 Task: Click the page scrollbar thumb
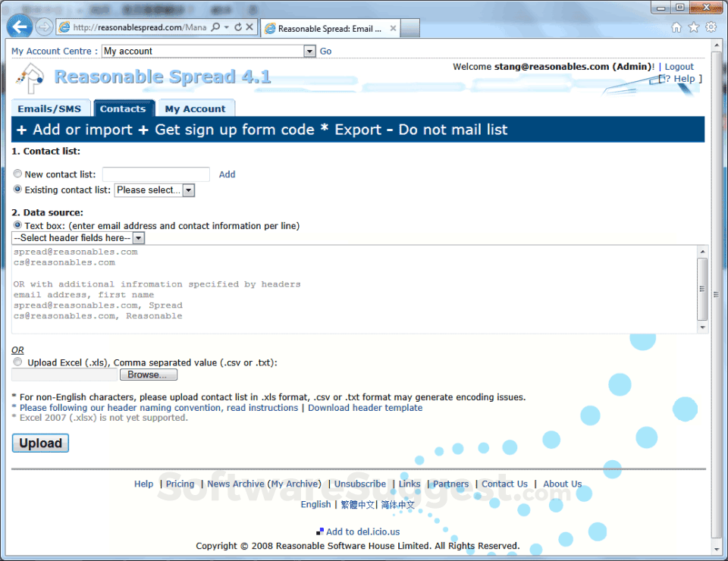(x=717, y=294)
